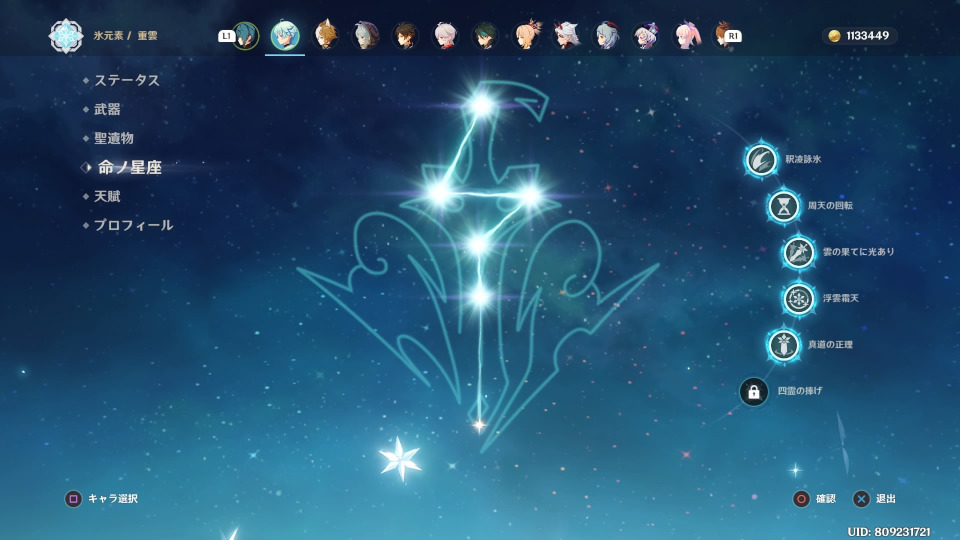Select the dark green-haired Xiao portrait

pos(486,36)
